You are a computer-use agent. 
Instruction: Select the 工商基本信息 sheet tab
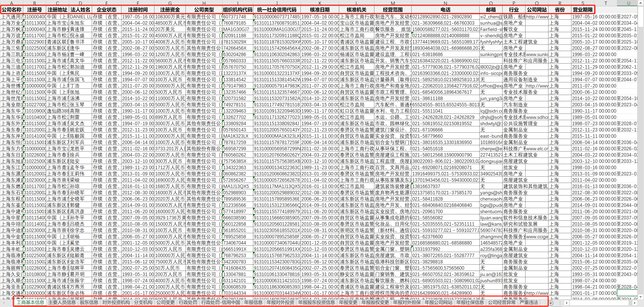(30, 302)
